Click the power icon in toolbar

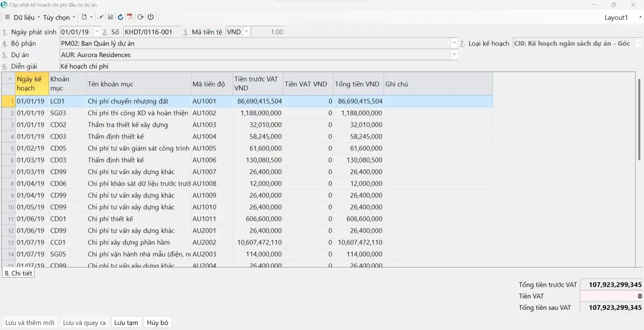[151, 17]
